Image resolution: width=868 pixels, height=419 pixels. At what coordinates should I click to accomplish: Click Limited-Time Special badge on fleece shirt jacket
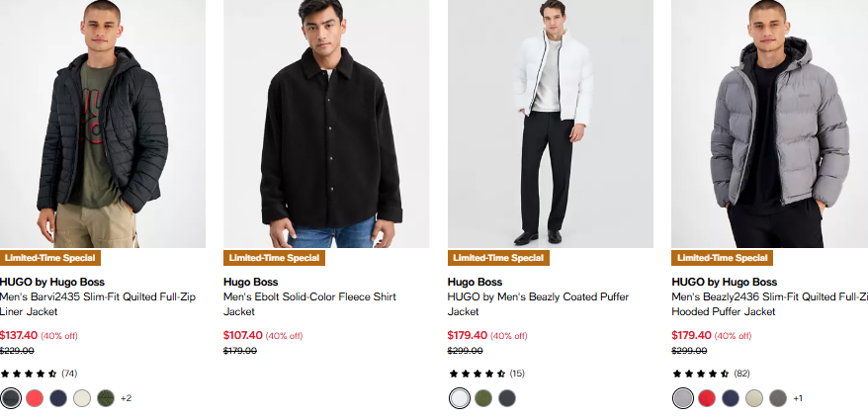pos(275,258)
